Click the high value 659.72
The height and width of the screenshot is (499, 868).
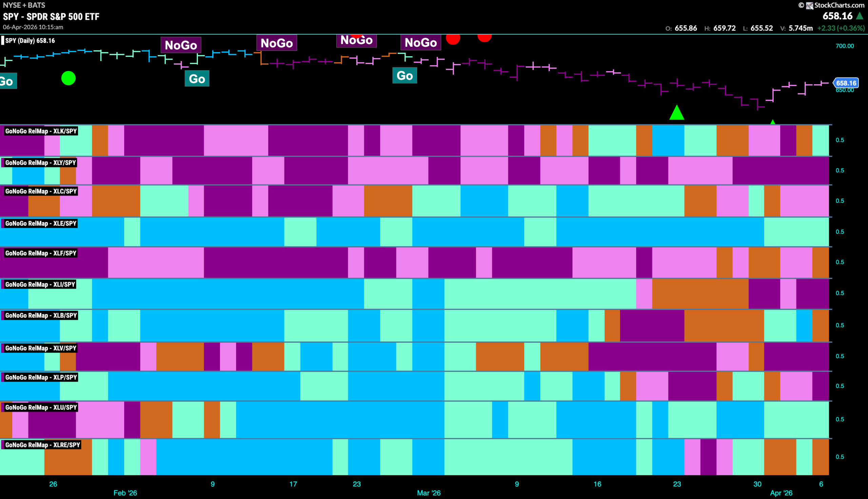(x=725, y=28)
